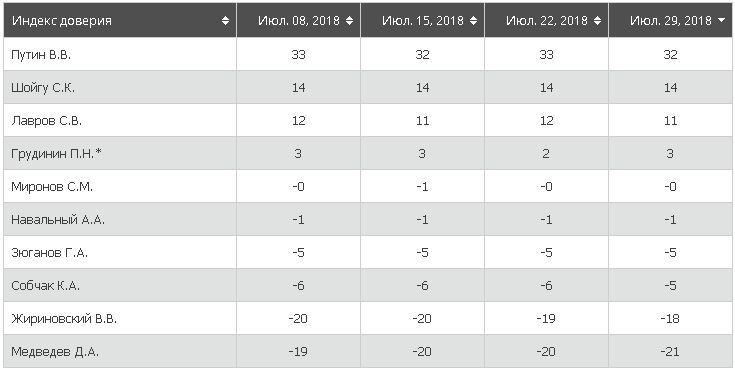Click the Зюганов Г.А. row name
The image size is (735, 371).
click(49, 253)
